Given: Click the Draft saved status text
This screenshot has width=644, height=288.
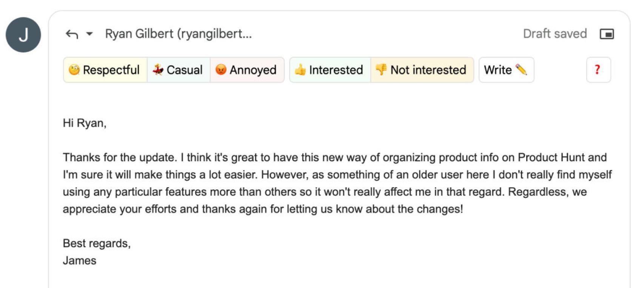Looking at the screenshot, I should (x=555, y=34).
